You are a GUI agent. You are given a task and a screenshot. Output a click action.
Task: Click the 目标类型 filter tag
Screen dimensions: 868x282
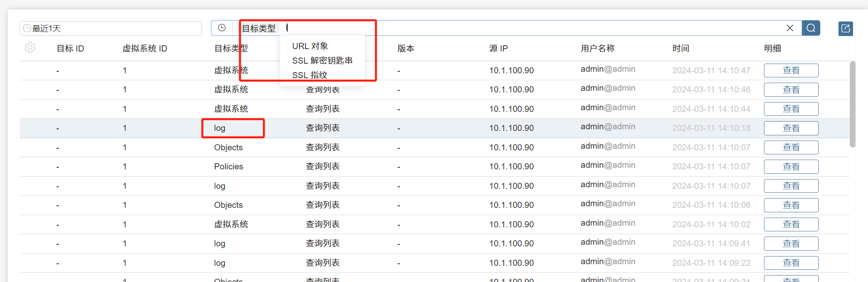(x=259, y=28)
